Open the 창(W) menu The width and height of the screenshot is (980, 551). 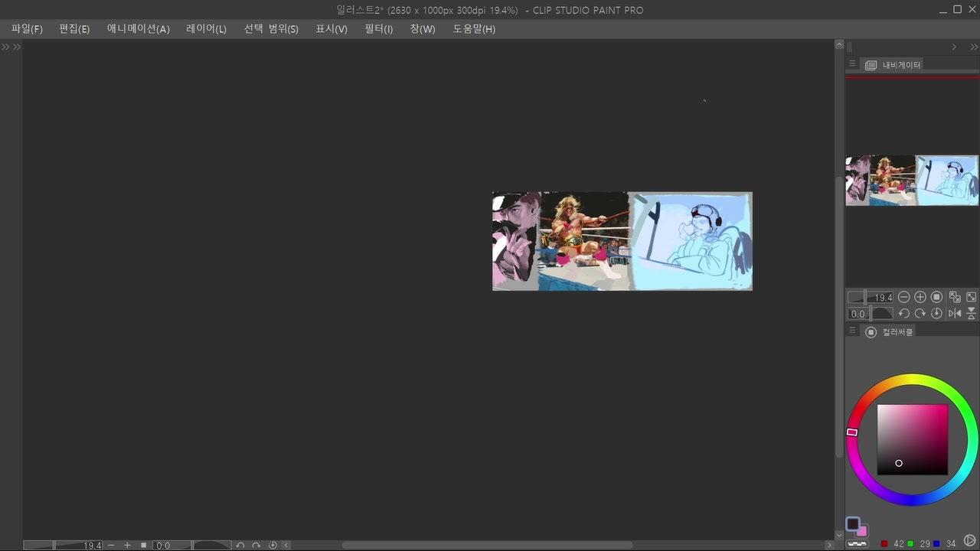423,29
